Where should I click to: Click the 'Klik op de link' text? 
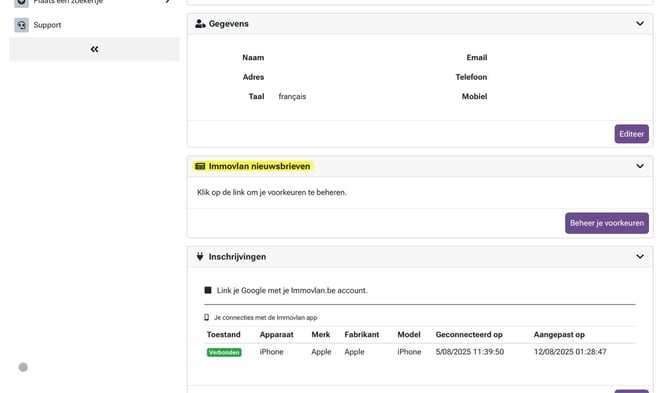coord(271,192)
